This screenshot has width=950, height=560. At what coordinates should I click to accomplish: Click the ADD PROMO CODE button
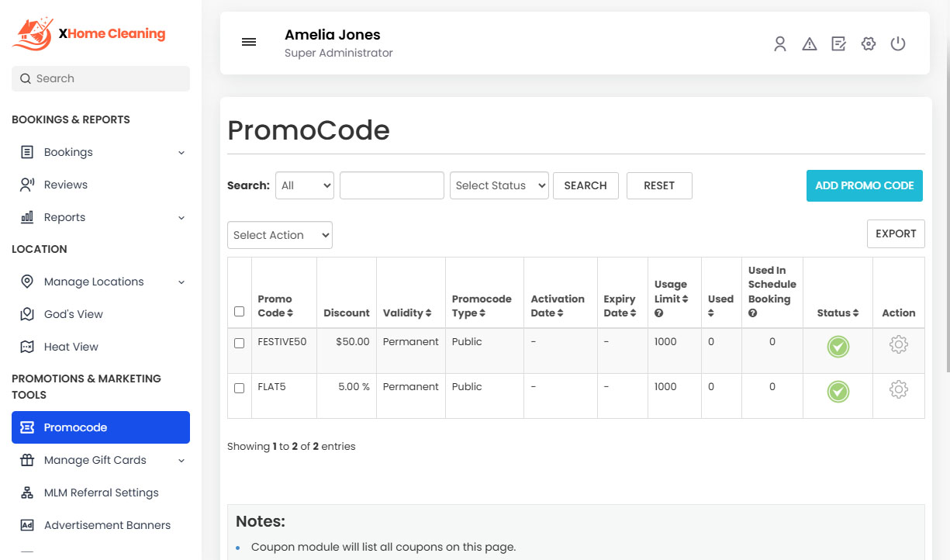click(x=864, y=185)
